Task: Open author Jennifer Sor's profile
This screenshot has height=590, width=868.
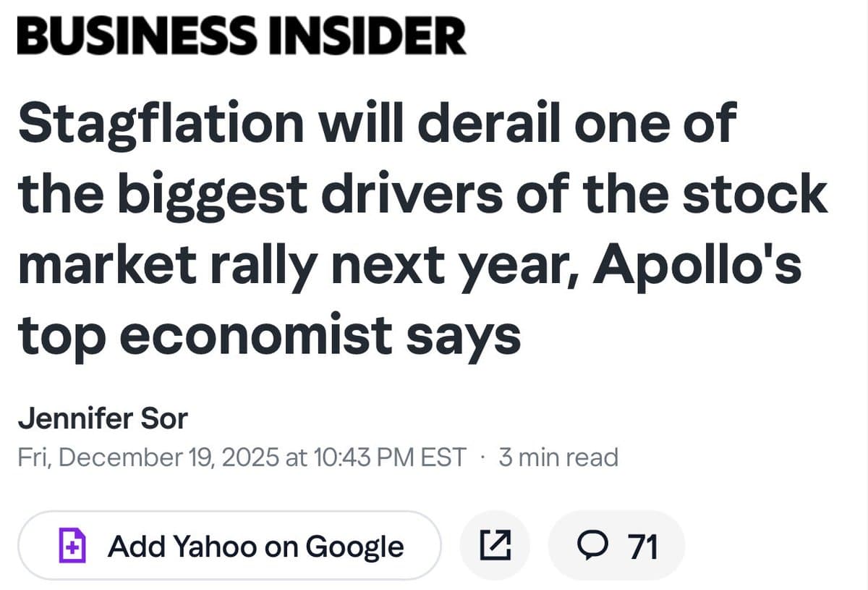Action: click(102, 418)
